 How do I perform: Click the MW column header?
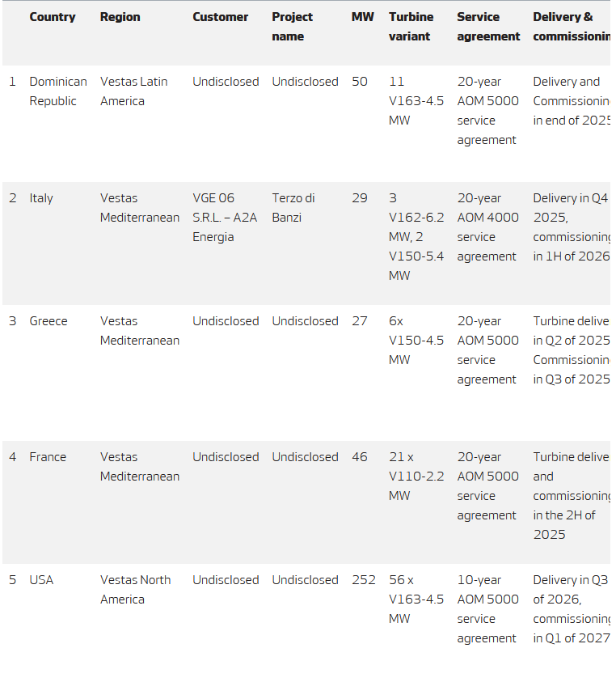coord(362,17)
